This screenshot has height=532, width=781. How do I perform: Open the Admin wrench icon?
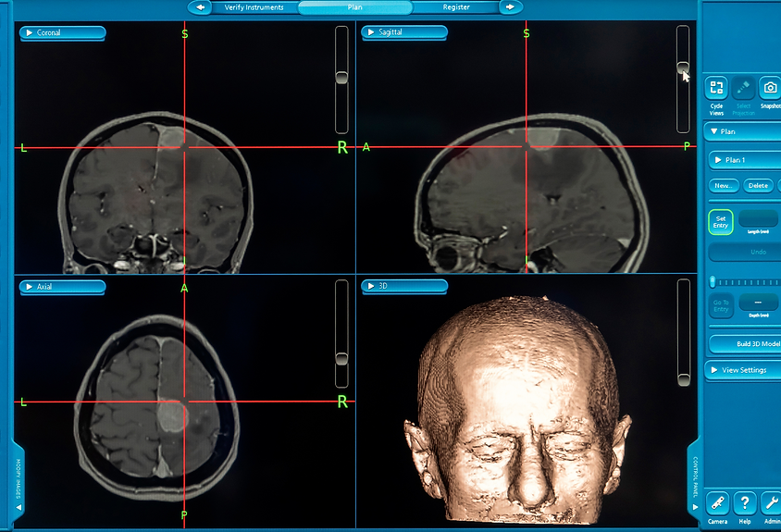click(x=771, y=502)
